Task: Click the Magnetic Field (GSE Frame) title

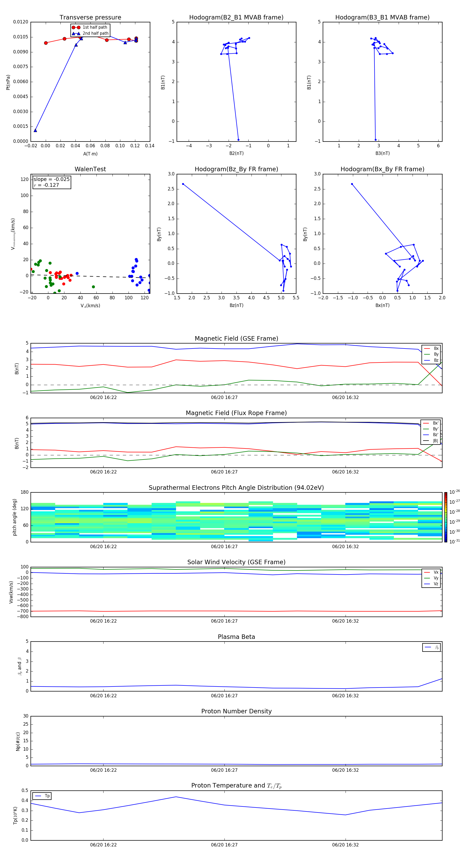Action: (236, 339)
